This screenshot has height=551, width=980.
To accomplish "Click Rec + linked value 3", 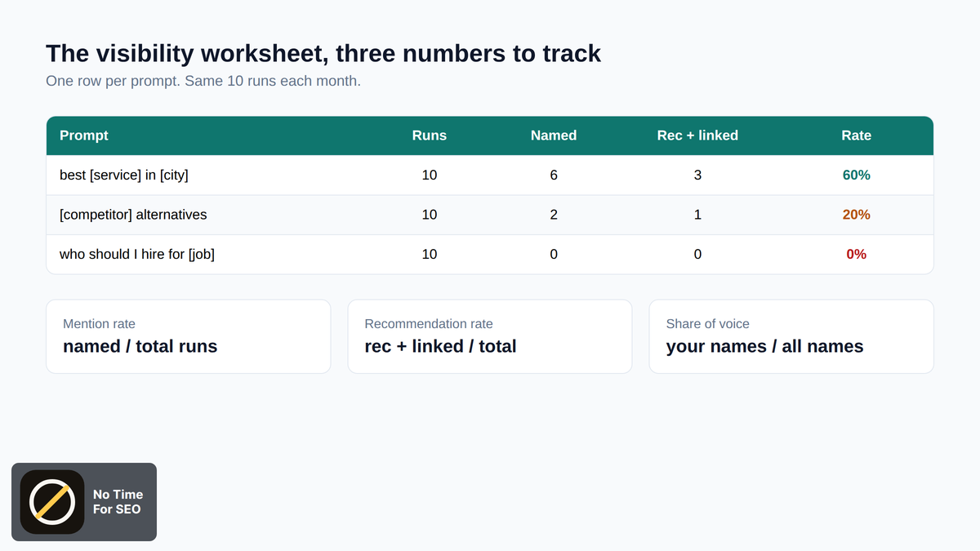I will click(x=697, y=175).
